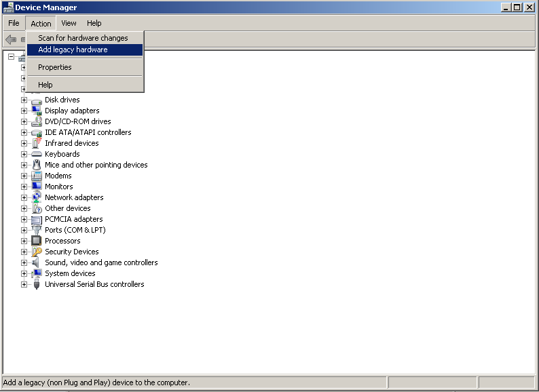This screenshot has width=539, height=392.
Task: Choose Add legacy hardware
Action: tap(85, 50)
